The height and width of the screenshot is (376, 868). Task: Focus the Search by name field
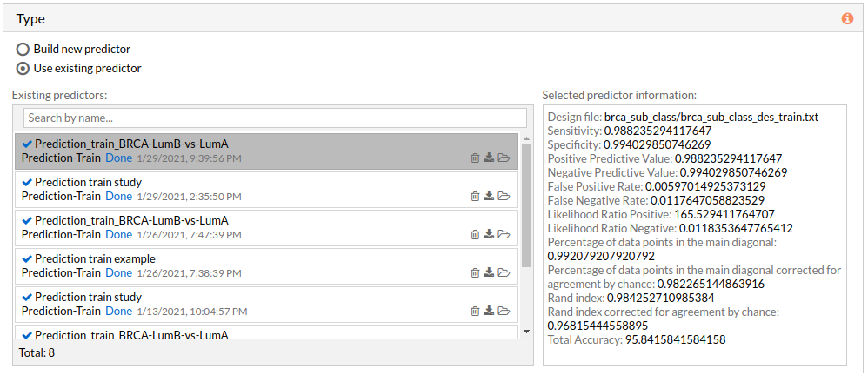(x=275, y=117)
